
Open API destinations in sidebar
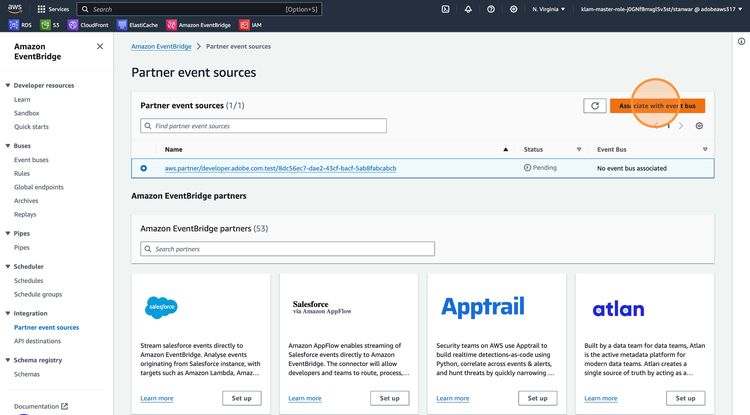point(37,341)
